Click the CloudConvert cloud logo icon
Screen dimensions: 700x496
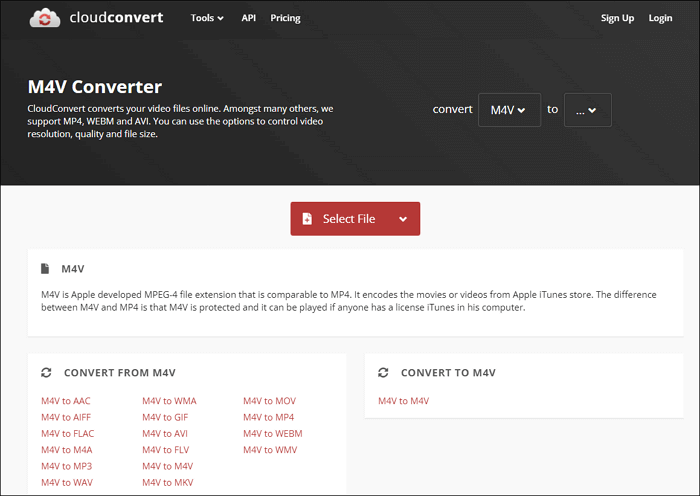click(x=43, y=18)
